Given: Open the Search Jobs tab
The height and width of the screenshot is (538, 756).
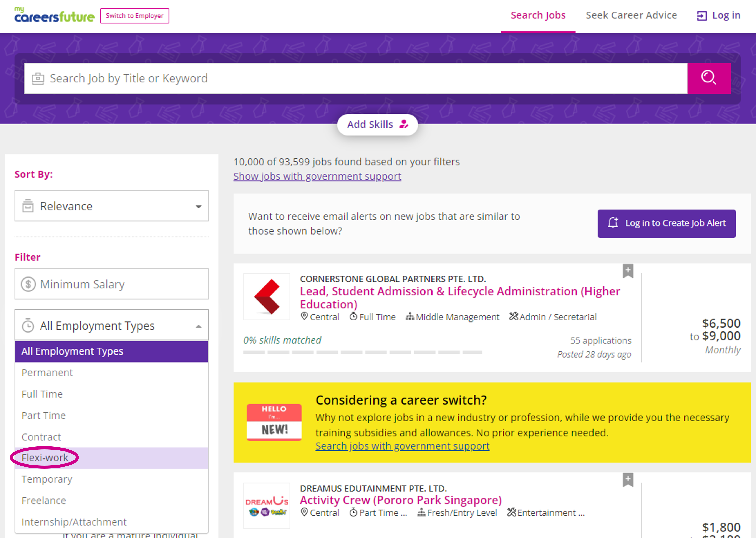Looking at the screenshot, I should 538,16.
